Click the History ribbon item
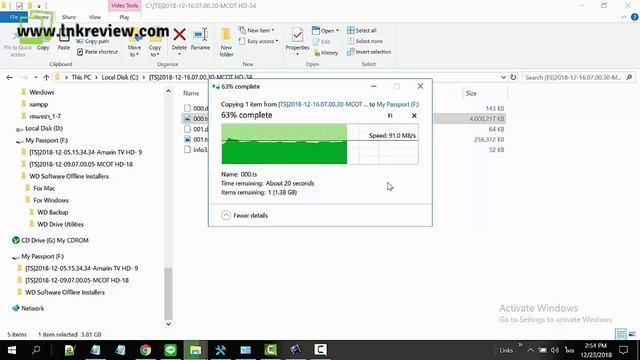Image resolution: width=640 pixels, height=360 pixels. (x=326, y=53)
